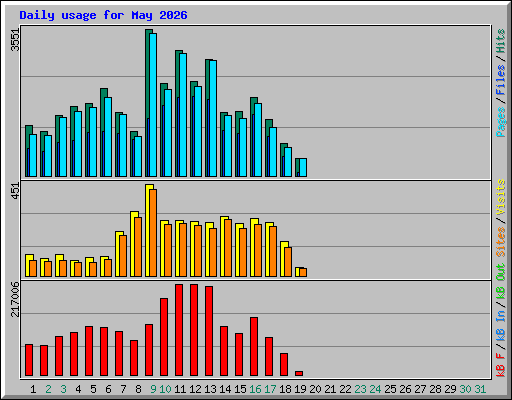Click the blue "Files" legend label
512x400 pixels.
(x=501, y=80)
